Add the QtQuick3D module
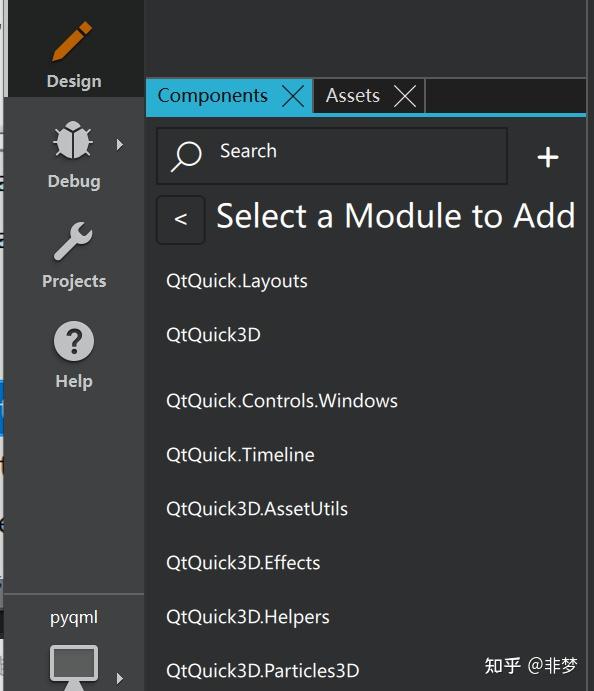The image size is (594, 691). coord(213,335)
